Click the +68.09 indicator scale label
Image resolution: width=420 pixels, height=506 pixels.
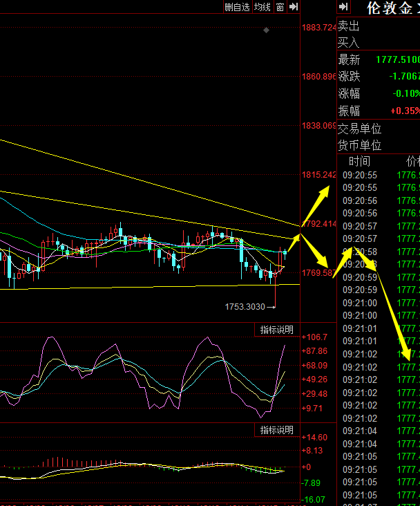coord(314,365)
